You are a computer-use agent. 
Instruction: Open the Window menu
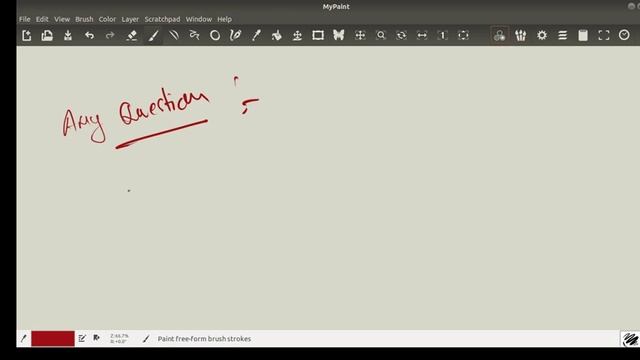pyautogui.click(x=199, y=19)
